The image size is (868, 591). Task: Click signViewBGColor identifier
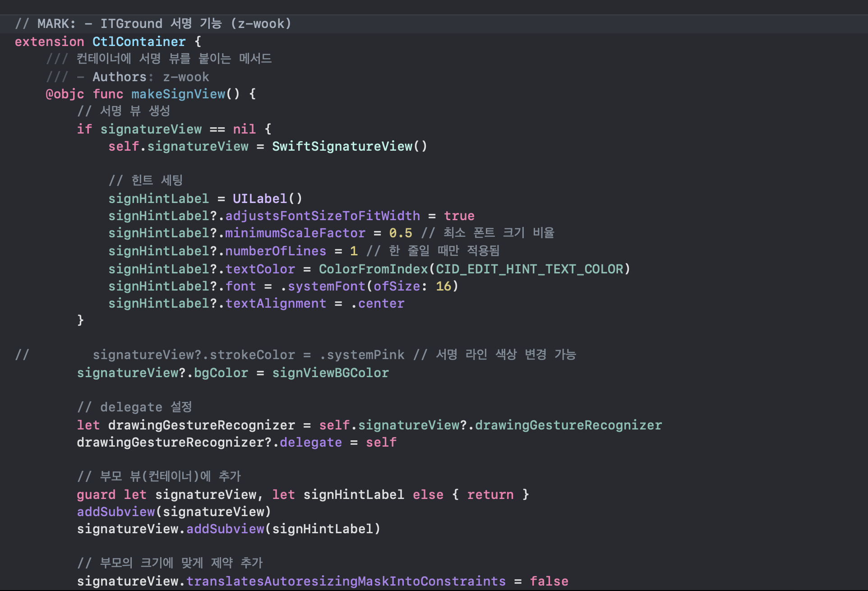(330, 373)
